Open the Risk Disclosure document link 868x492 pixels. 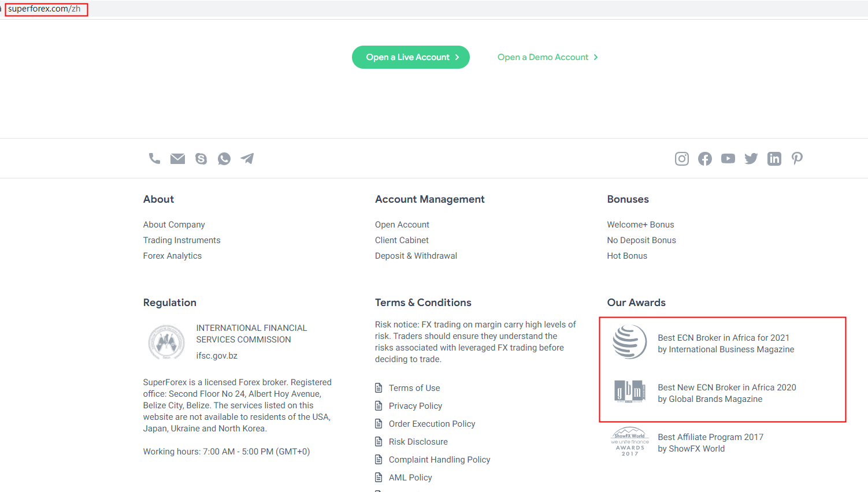[x=418, y=442]
